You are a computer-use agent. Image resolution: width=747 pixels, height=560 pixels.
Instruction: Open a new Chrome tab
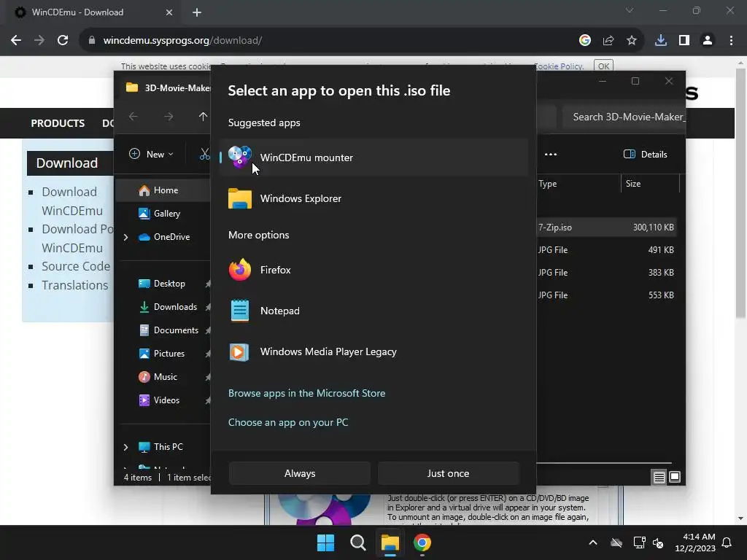click(x=197, y=12)
